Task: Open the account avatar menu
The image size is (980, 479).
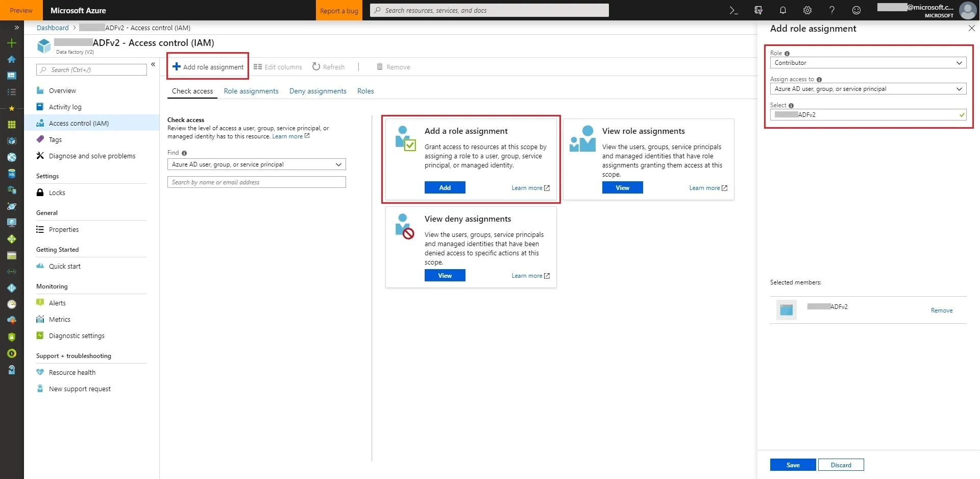Action: (x=967, y=10)
